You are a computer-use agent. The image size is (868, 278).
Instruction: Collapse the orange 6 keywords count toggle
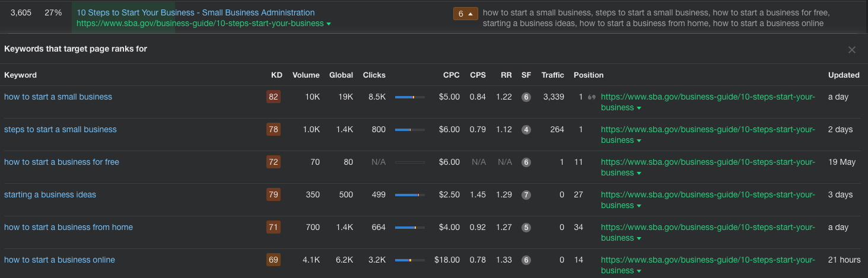(x=466, y=14)
